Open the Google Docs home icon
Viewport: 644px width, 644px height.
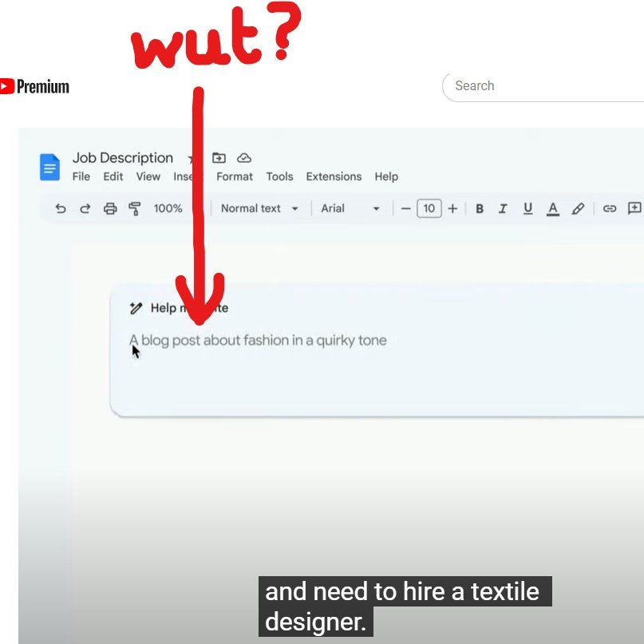(49, 167)
